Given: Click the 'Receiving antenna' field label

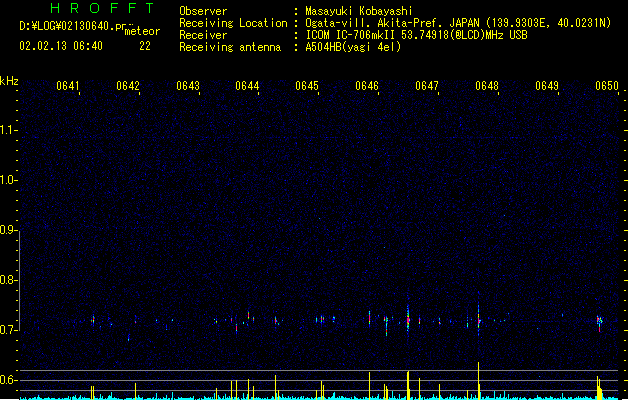Looking at the screenshot, I should (x=230, y=47).
